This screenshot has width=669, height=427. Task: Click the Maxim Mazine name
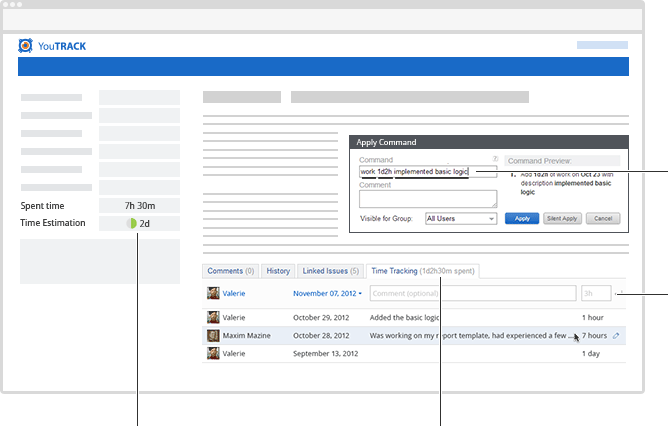point(247,336)
